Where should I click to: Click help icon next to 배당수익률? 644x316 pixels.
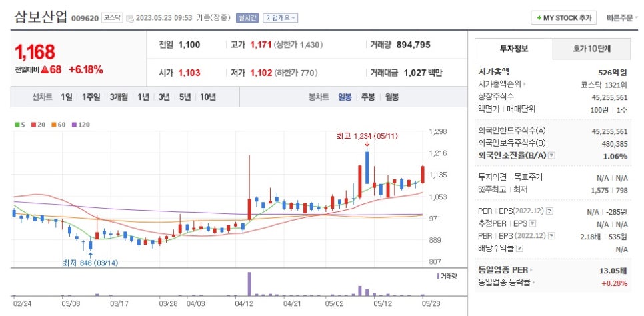click(x=519, y=249)
